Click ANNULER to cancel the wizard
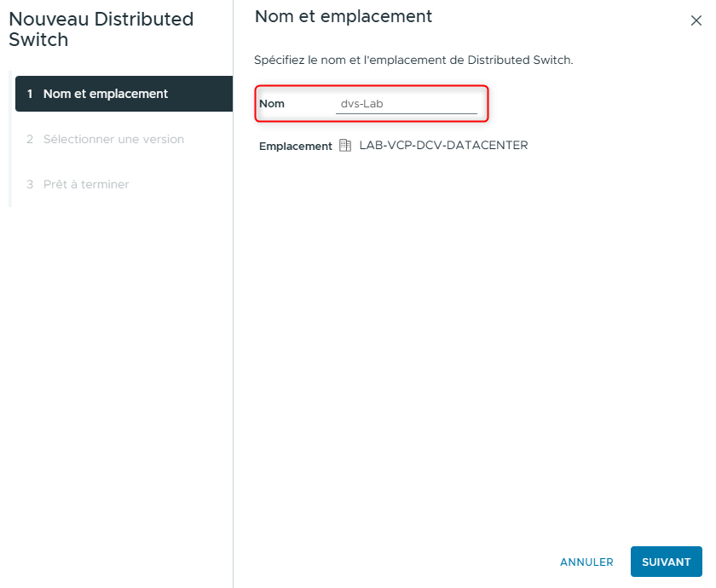Screen dimensions: 716x588 pos(586,562)
